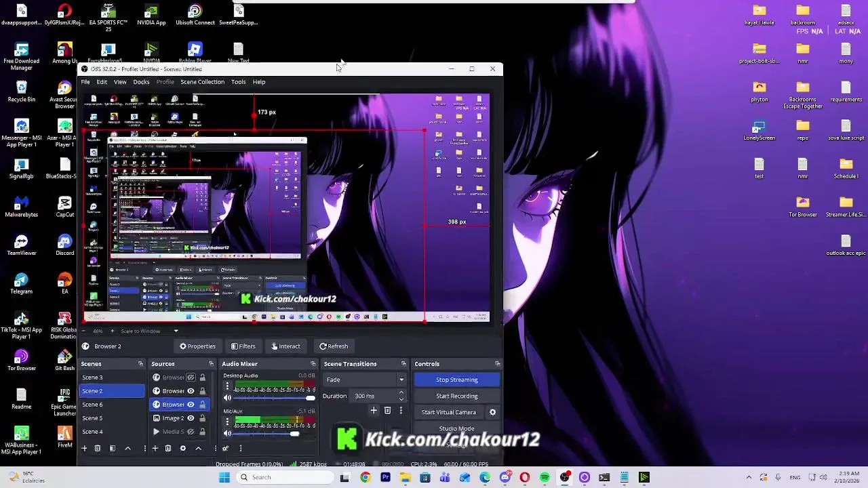Open the Tools menu in OBS
The image size is (868, 488).
tap(238, 82)
